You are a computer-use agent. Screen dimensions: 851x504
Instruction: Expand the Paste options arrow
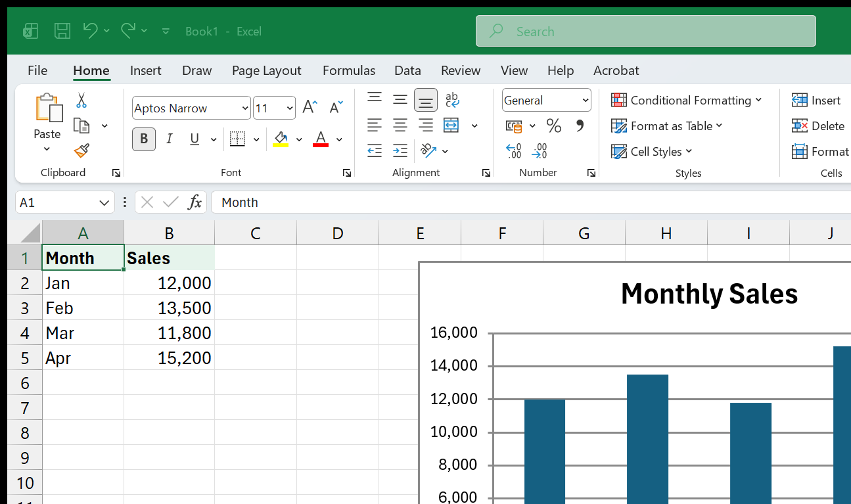pos(47,149)
